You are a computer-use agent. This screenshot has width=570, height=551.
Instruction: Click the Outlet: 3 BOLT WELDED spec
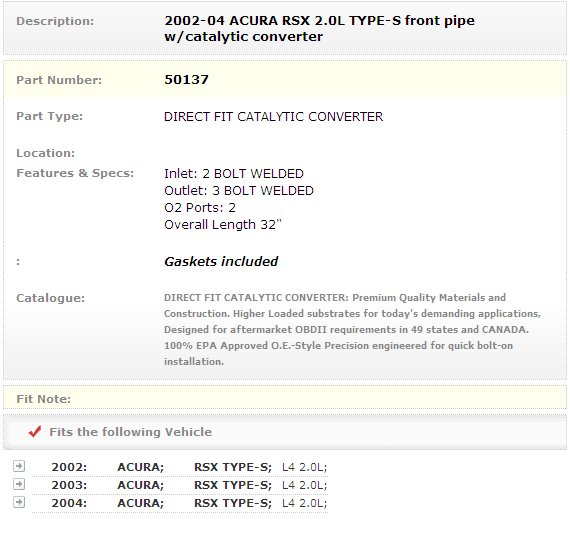pos(239,191)
